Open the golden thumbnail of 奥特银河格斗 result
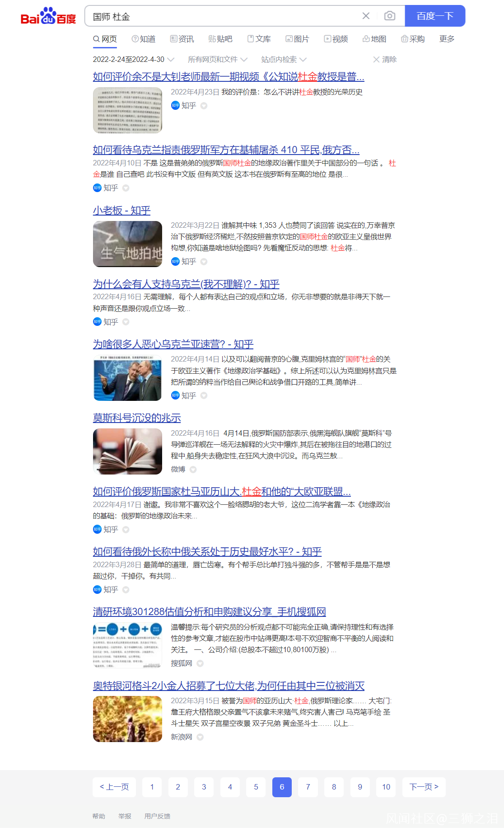This screenshot has width=504, height=832. pos(127,719)
